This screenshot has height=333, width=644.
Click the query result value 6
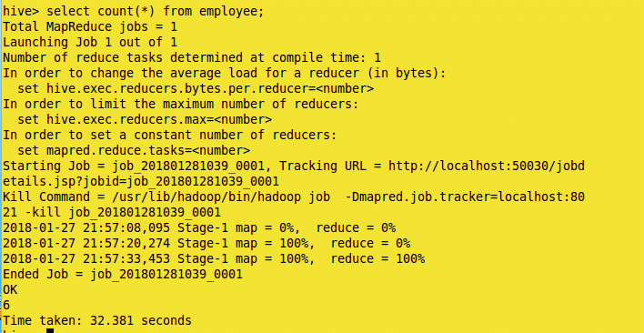[x=6, y=305]
